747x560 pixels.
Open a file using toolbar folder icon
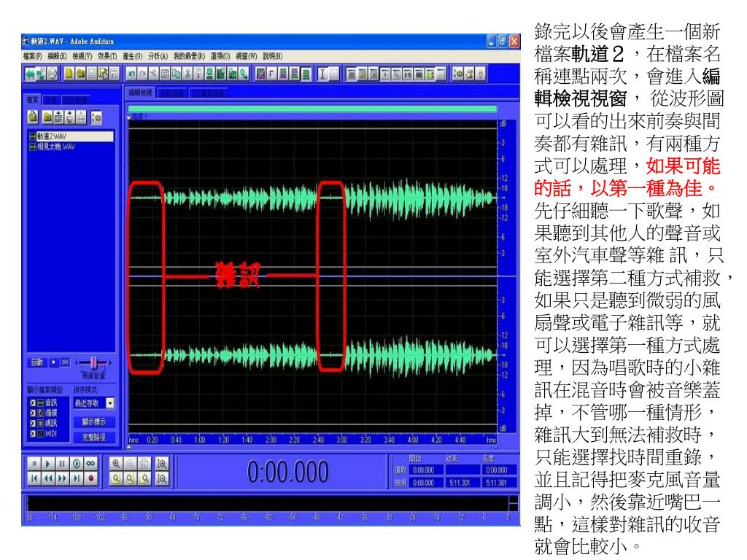80,74
